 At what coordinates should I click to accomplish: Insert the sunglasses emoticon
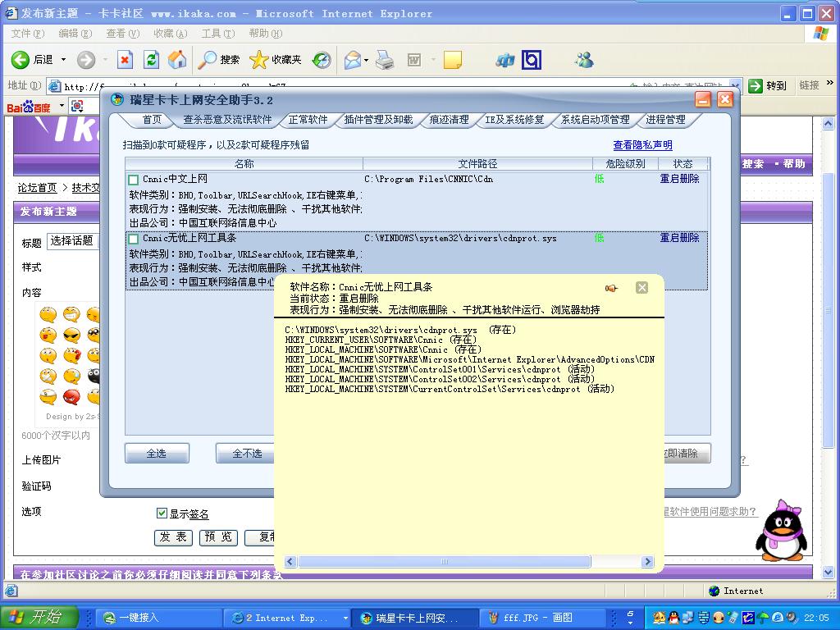71,336
